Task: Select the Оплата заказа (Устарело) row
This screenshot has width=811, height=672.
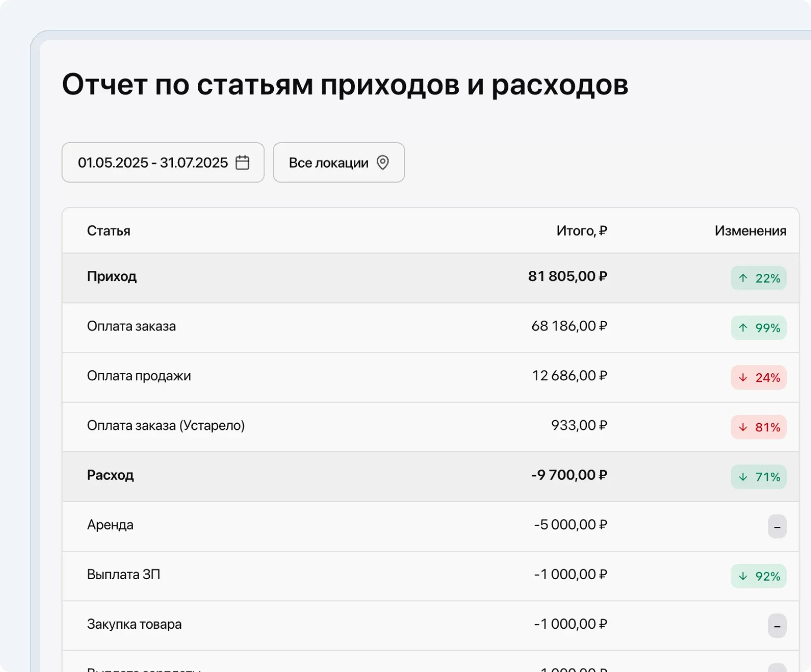Action: [x=348, y=426]
